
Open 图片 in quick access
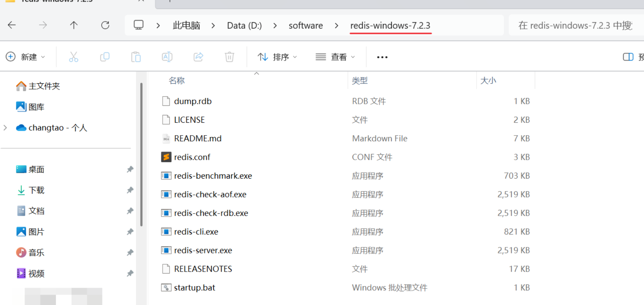click(30, 232)
